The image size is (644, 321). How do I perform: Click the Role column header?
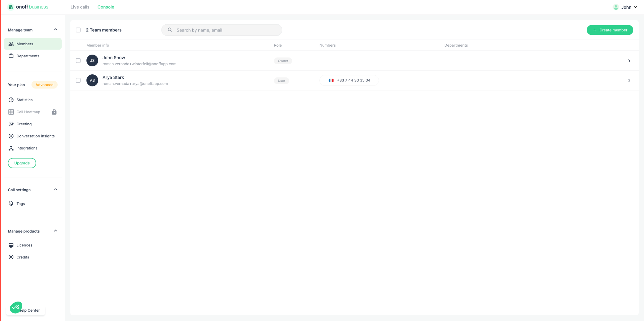278,45
